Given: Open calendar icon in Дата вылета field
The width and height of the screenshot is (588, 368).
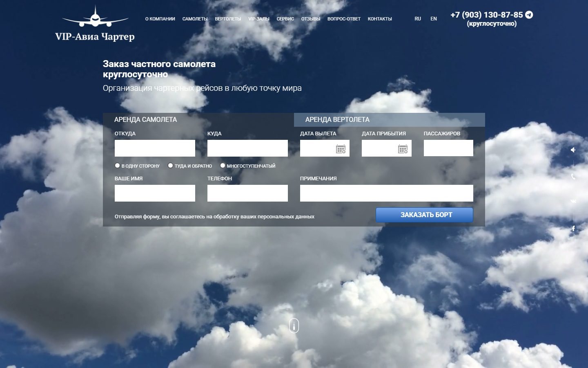Looking at the screenshot, I should (341, 149).
